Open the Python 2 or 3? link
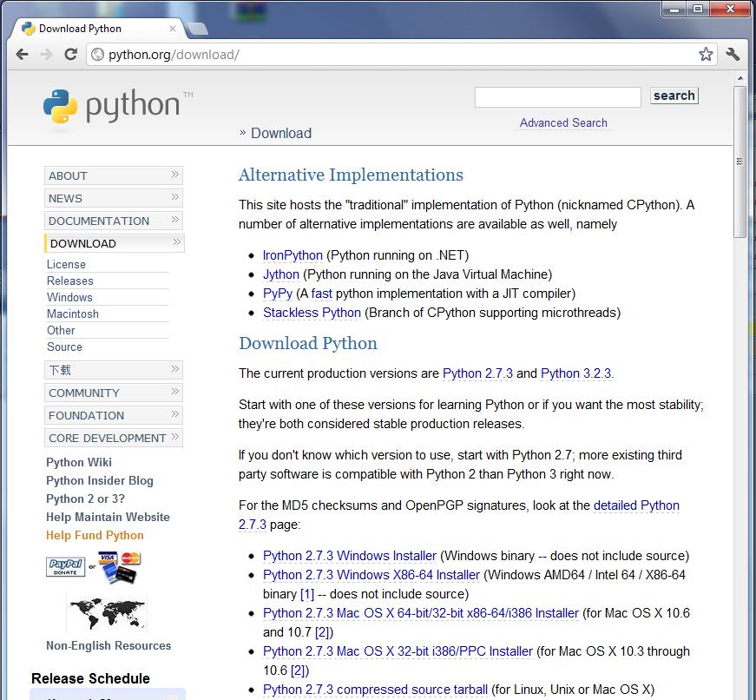756x700 pixels. (x=85, y=499)
